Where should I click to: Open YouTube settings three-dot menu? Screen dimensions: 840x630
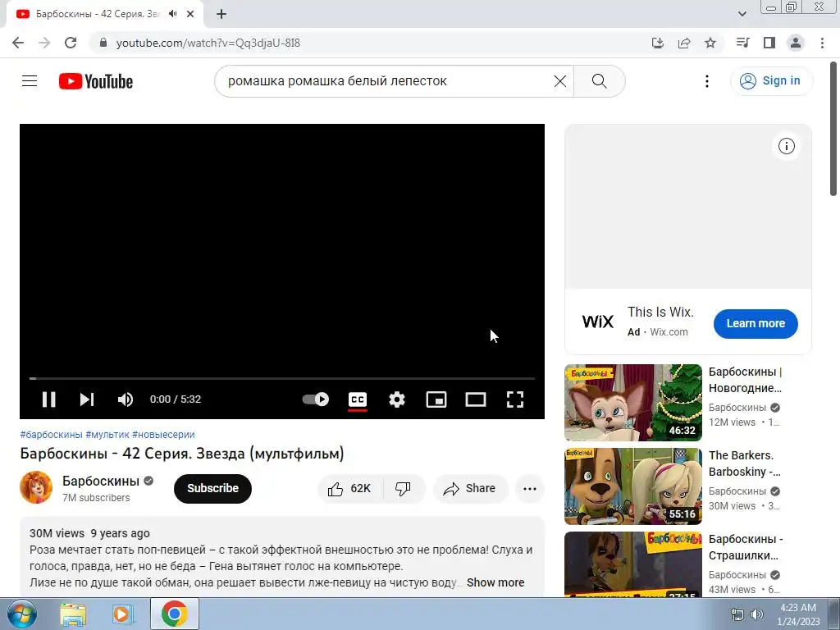[x=707, y=81]
